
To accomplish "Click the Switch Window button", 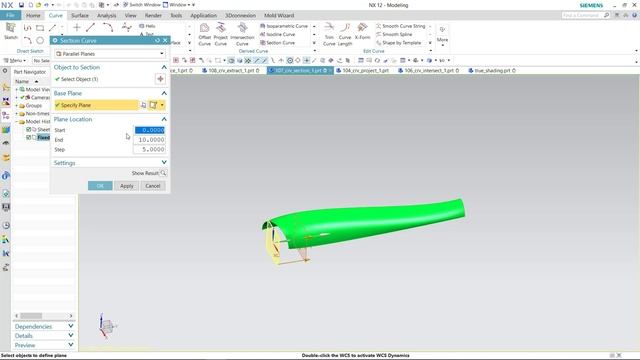I will (142, 5).
